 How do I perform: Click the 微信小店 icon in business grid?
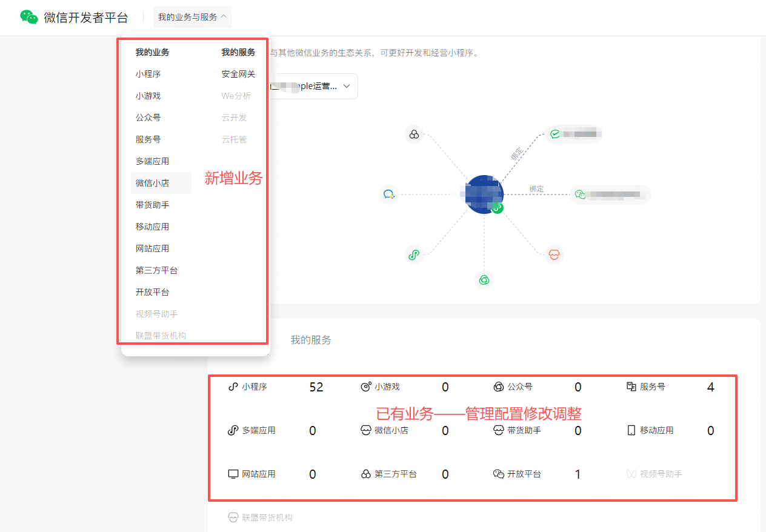tap(365, 430)
